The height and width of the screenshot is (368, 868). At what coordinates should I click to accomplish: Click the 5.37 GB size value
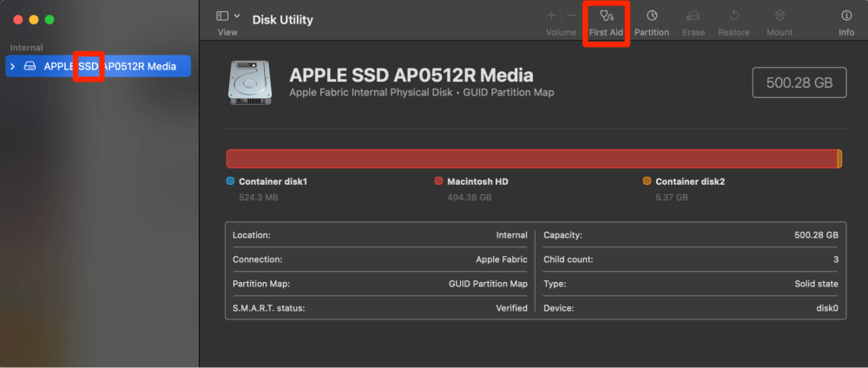pyautogui.click(x=672, y=197)
